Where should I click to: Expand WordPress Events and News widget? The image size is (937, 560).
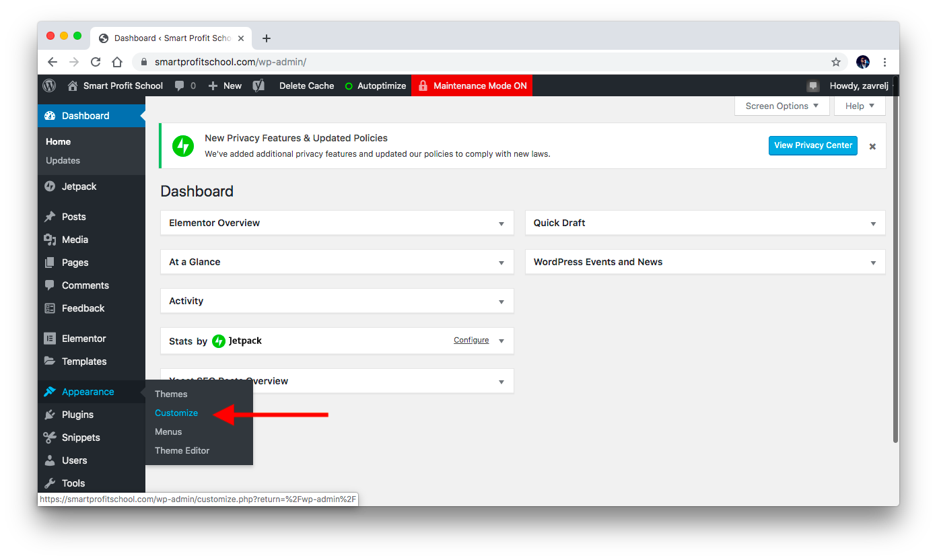pos(873,262)
